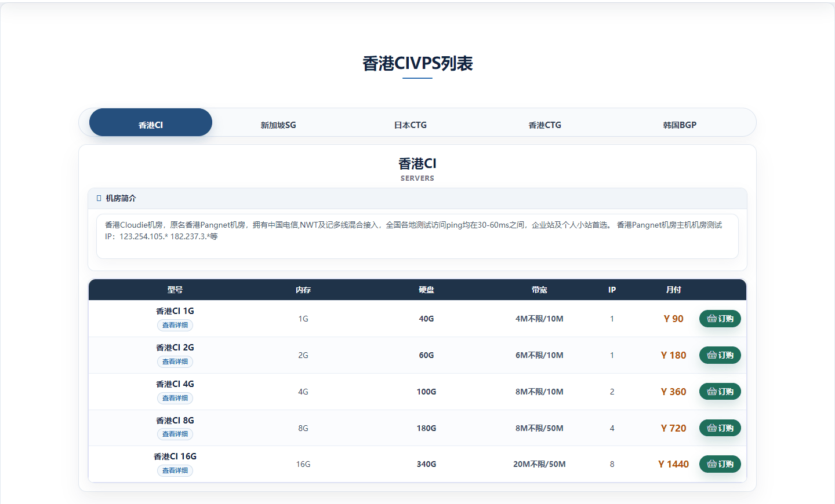Click the 内存 column header
The image size is (835, 504).
pyautogui.click(x=303, y=290)
